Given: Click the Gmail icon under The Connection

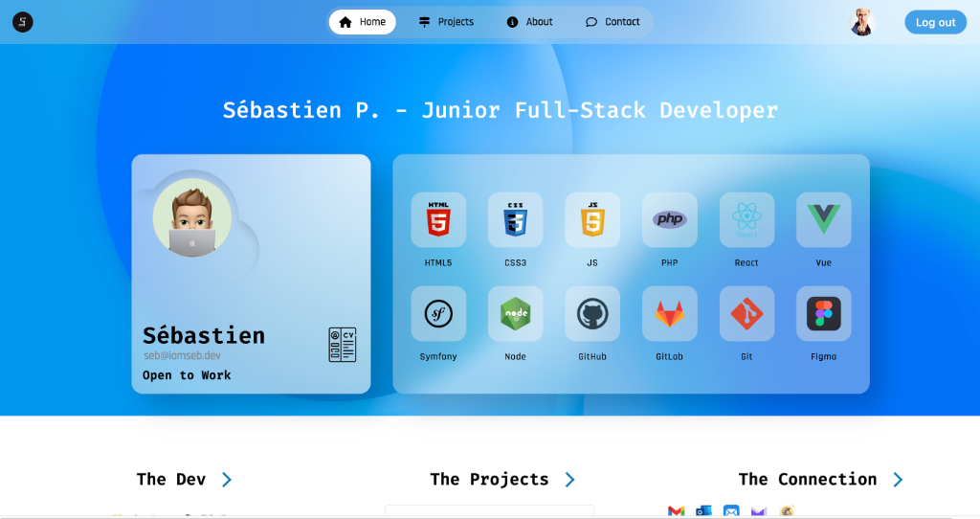Looking at the screenshot, I should pyautogui.click(x=677, y=511).
